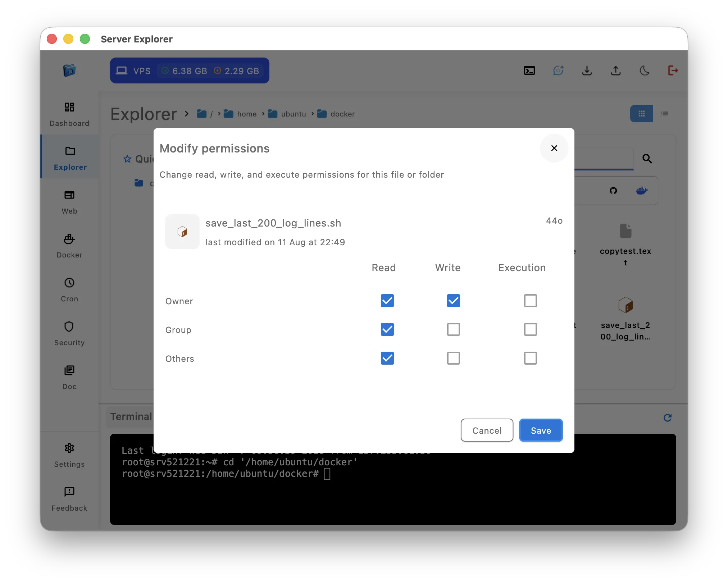
Task: Disable Owner write permission
Action: (x=453, y=301)
